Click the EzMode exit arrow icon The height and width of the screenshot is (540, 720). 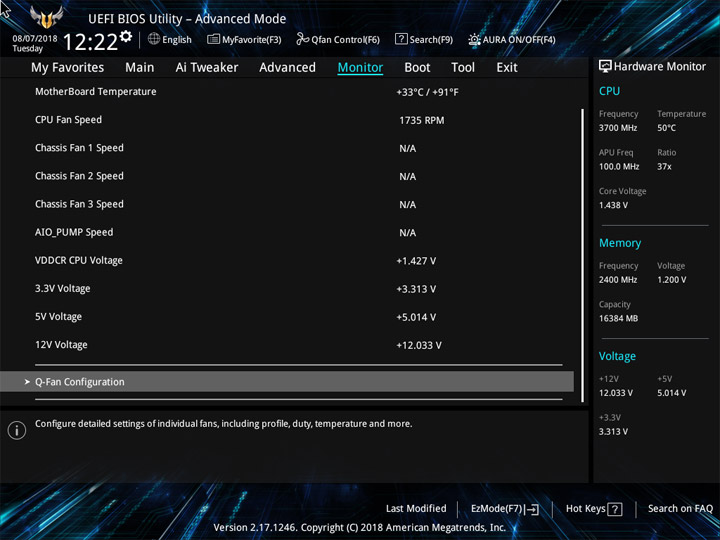(x=532, y=509)
